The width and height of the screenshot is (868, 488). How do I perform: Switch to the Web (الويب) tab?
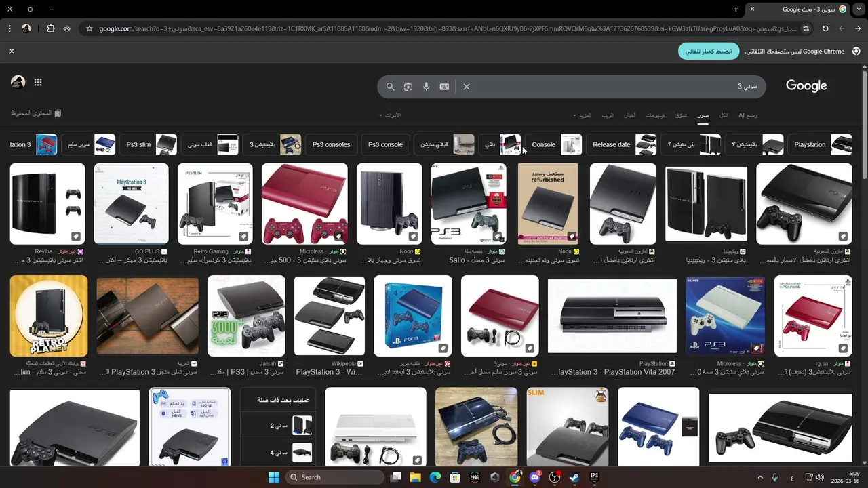pos(608,115)
